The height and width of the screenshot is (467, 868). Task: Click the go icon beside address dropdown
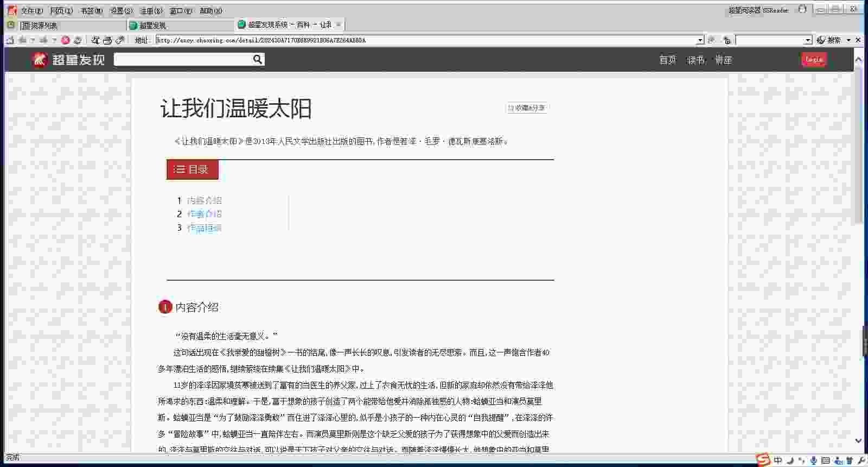tap(711, 40)
